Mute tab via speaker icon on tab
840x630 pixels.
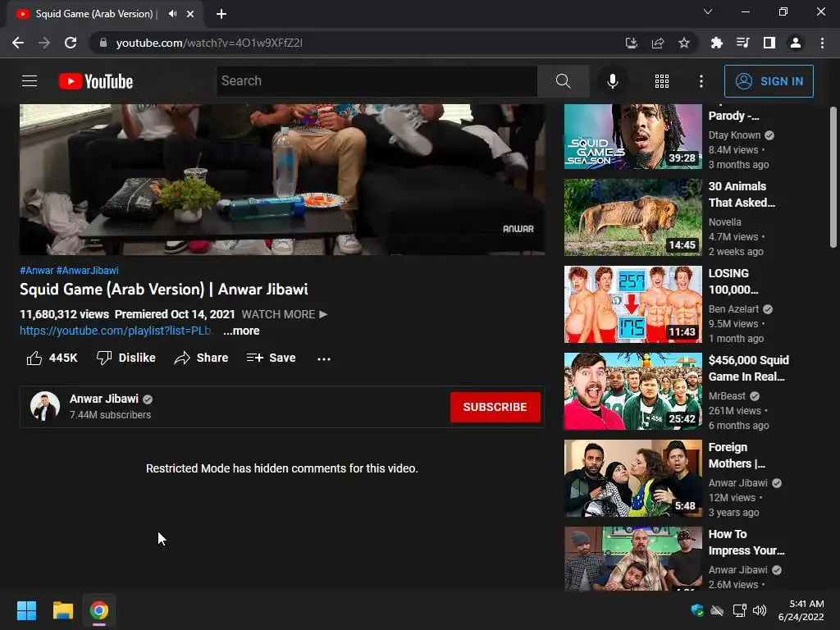[x=172, y=14]
